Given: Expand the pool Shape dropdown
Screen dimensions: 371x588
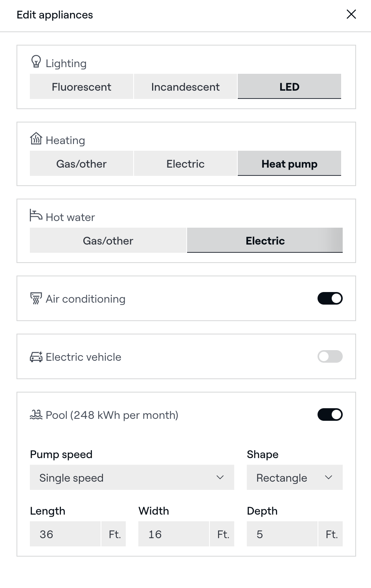Looking at the screenshot, I should click(x=294, y=478).
